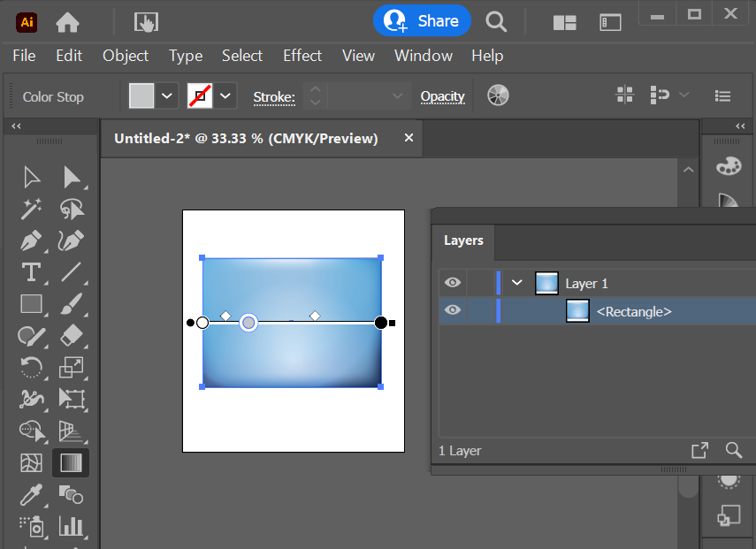The height and width of the screenshot is (549, 756).
Task: Choose the Rotate tool
Action: (31, 368)
